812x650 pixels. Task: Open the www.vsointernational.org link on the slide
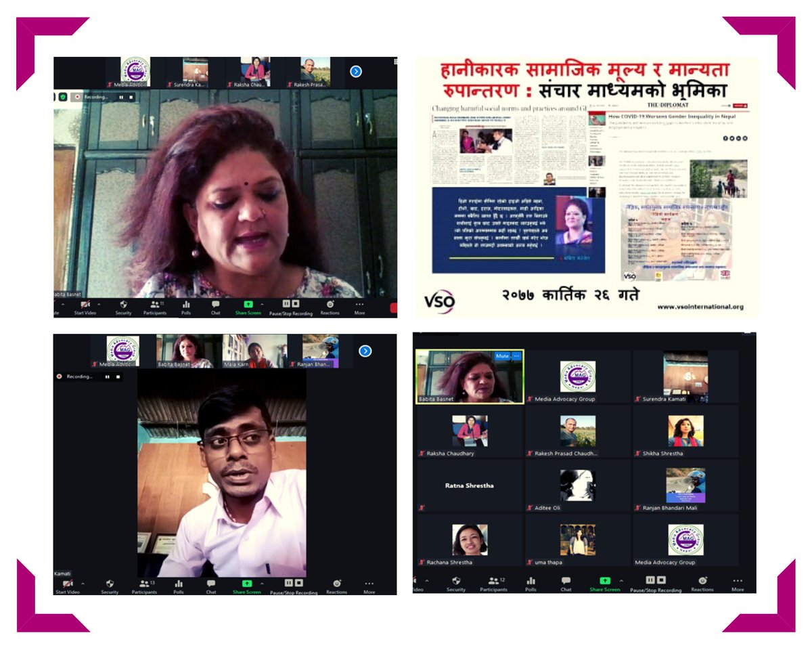click(700, 307)
